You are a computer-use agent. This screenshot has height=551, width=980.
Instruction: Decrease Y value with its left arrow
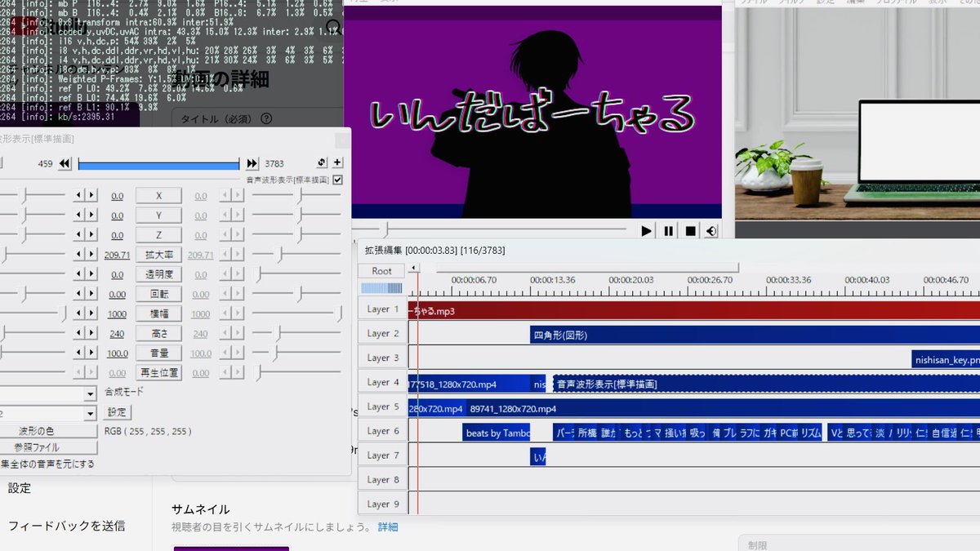click(x=78, y=216)
